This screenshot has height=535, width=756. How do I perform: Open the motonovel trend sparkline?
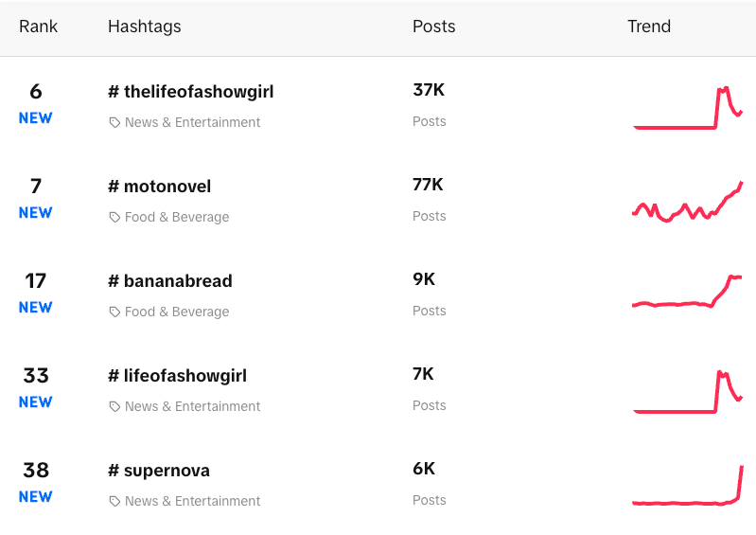tap(688, 203)
